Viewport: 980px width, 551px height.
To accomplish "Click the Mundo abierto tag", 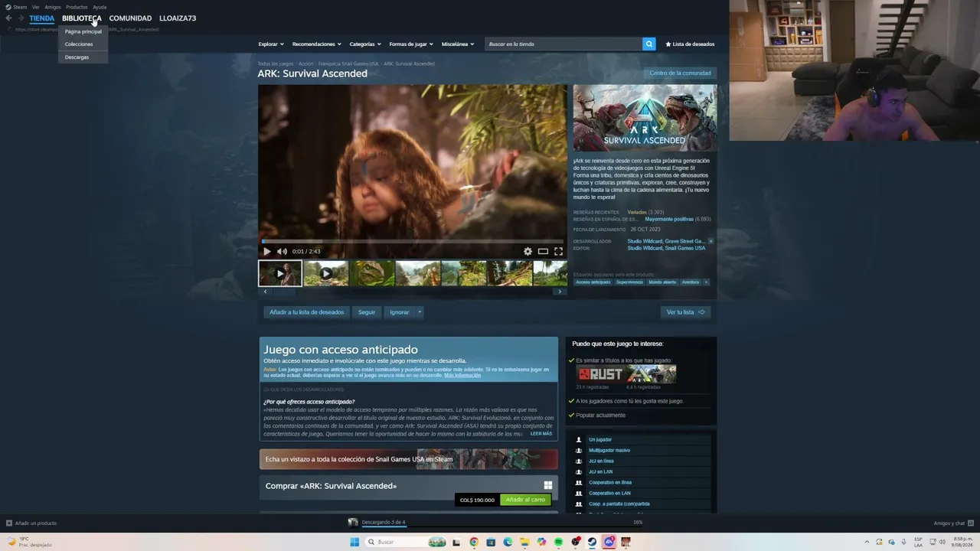I will pos(662,282).
